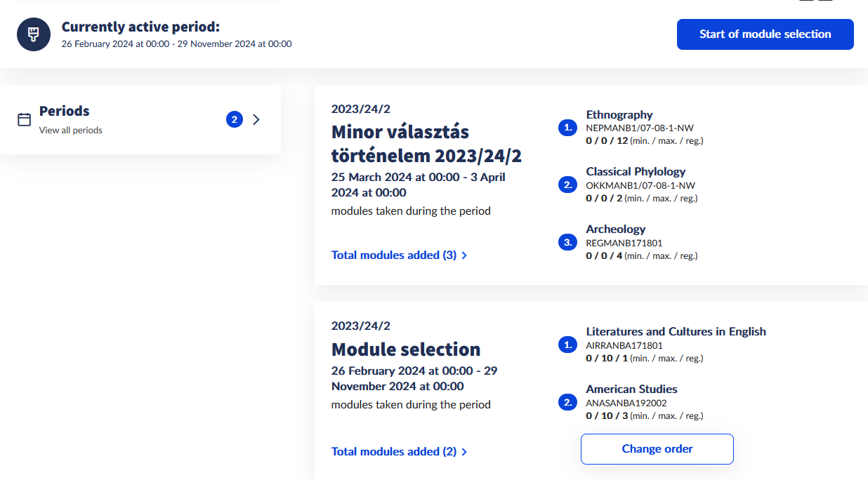Select number 2 badge beside Classical Phylology
The image size is (868, 480).
point(567,185)
